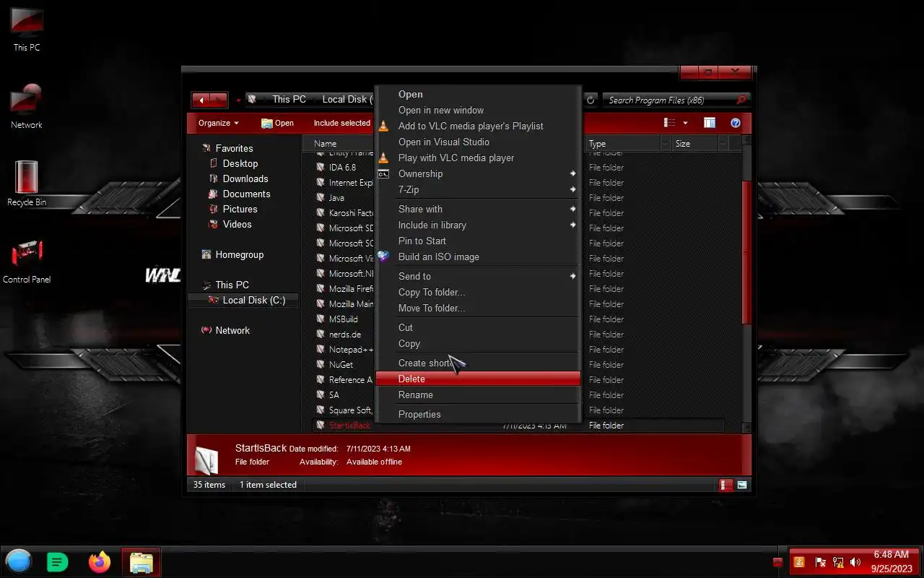The width and height of the screenshot is (924, 578).
Task: Open the green notes app in taskbar
Action: coord(57,561)
